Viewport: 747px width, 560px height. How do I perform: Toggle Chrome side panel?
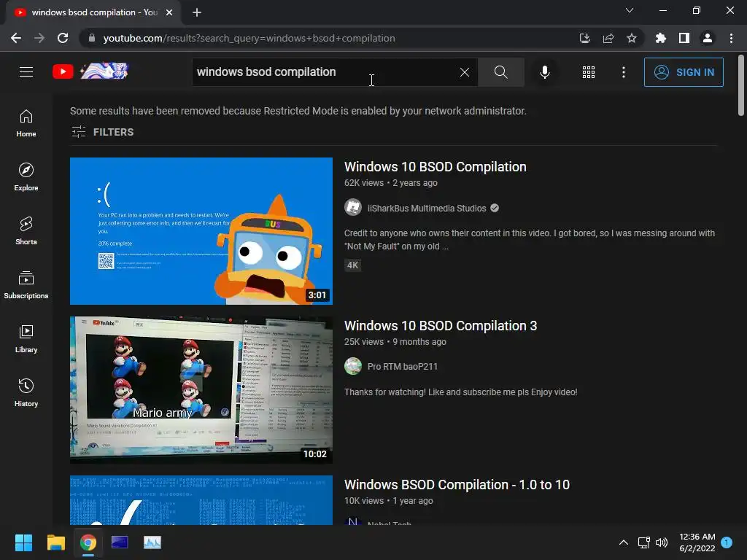(684, 38)
